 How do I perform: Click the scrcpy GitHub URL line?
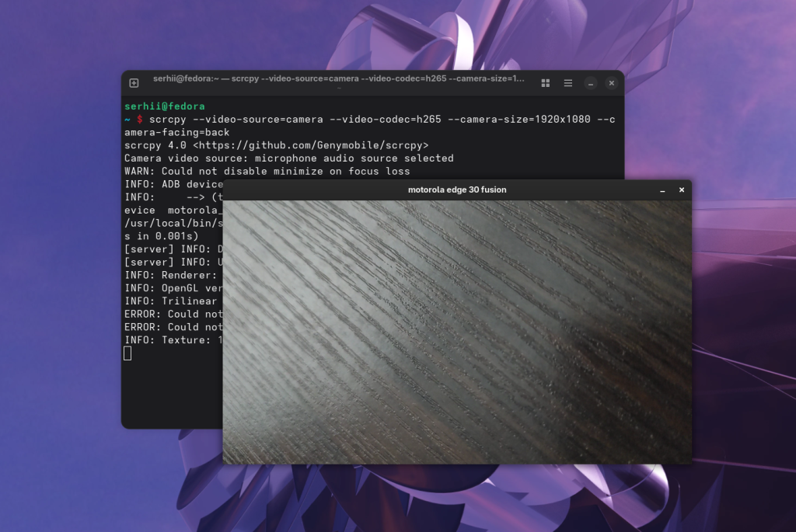[x=276, y=145]
